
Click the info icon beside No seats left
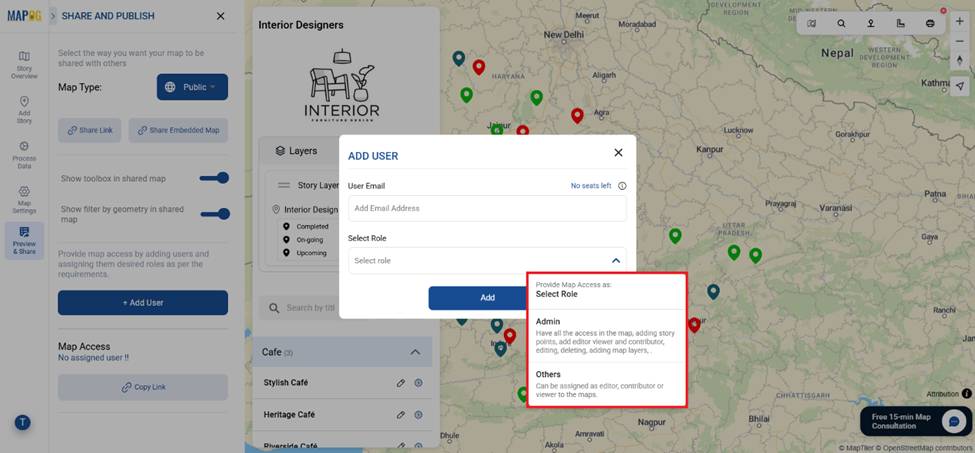tap(622, 186)
